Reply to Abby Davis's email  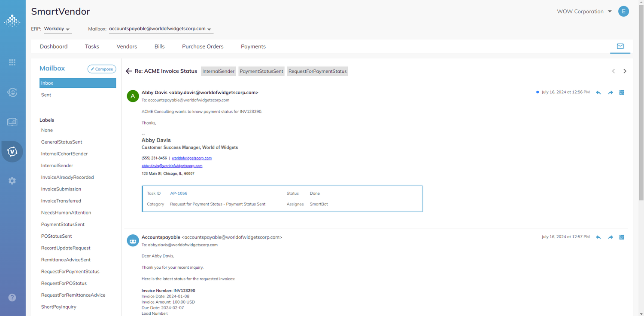point(598,92)
